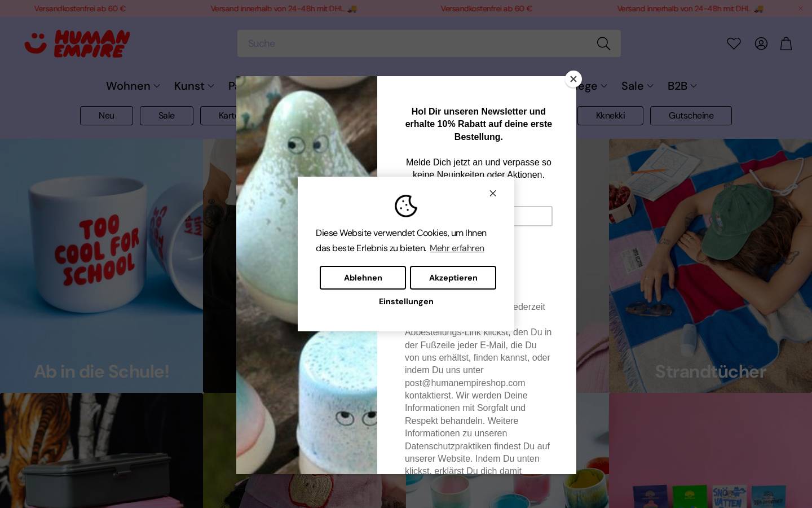Screen dimensions: 812x508
Task: Open the Gutscheine category pill
Action: coord(691,116)
